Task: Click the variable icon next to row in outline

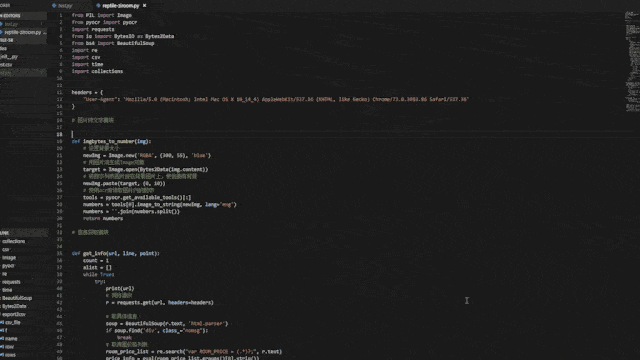Action: coord(2,347)
